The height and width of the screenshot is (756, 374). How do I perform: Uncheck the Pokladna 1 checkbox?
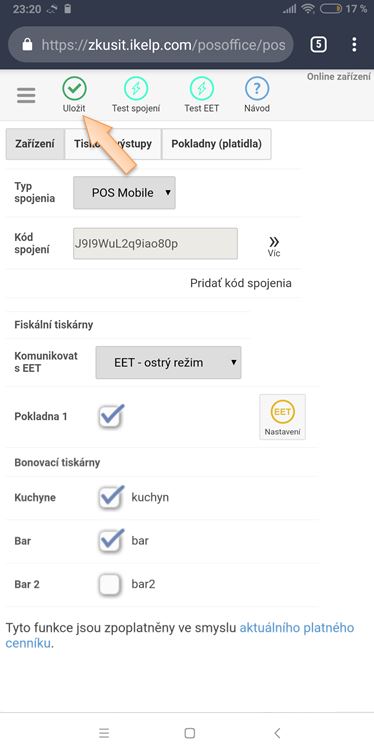(x=110, y=416)
